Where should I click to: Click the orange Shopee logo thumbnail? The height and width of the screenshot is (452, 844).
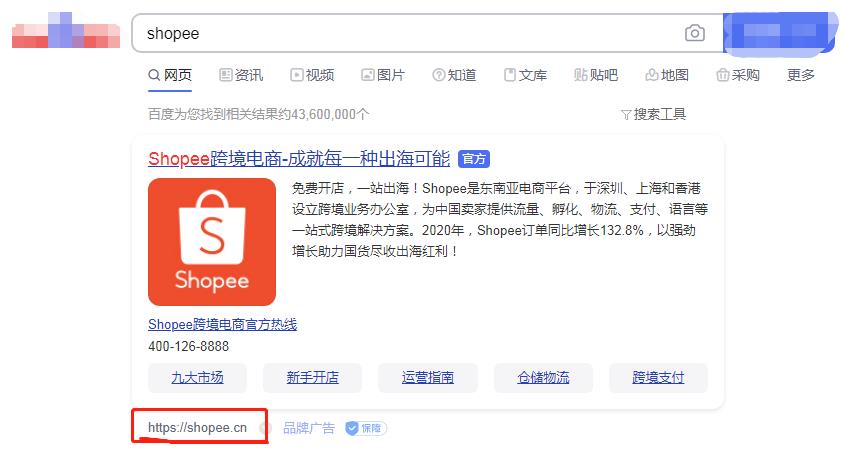tap(212, 242)
